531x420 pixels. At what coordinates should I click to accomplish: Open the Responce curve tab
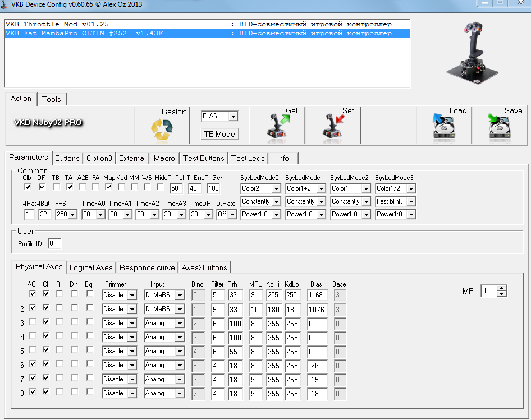pos(147,267)
